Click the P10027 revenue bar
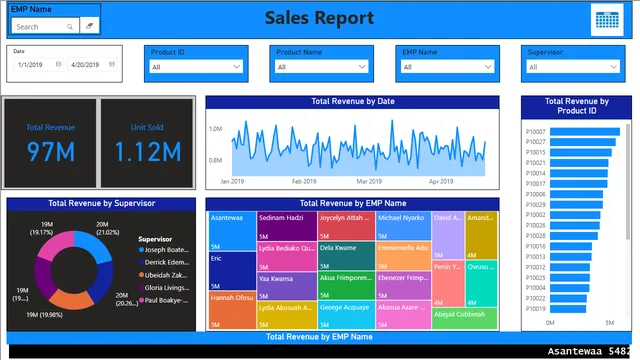The height and width of the screenshot is (360, 640). pos(582,142)
